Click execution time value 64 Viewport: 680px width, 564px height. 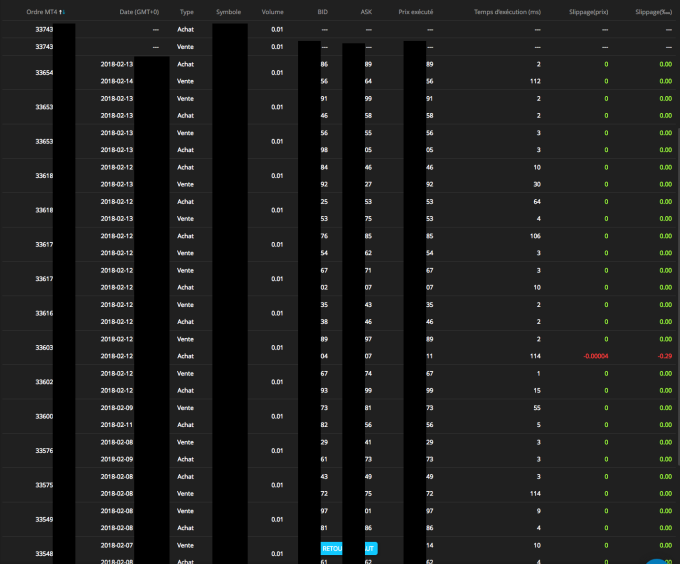(537, 202)
